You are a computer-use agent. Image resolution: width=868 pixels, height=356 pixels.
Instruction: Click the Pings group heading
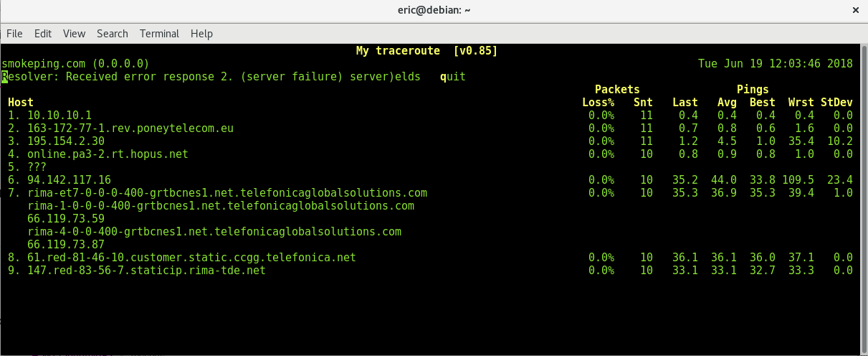coord(753,90)
